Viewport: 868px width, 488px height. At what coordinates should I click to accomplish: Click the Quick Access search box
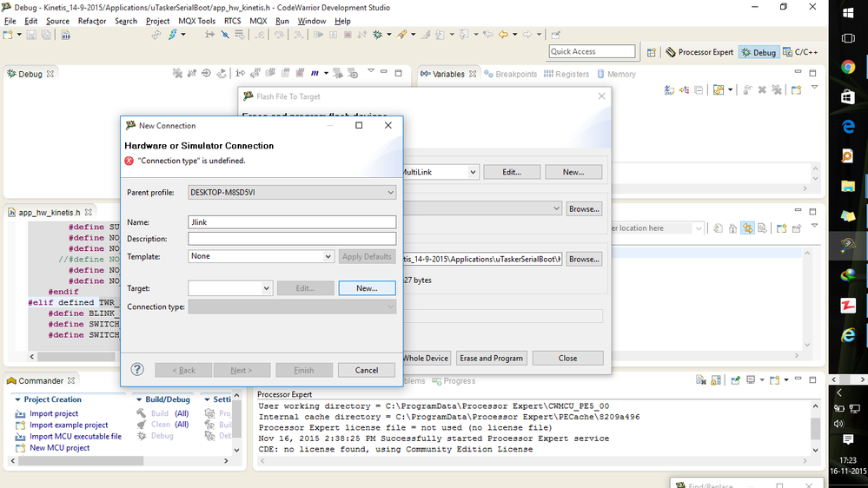(592, 51)
